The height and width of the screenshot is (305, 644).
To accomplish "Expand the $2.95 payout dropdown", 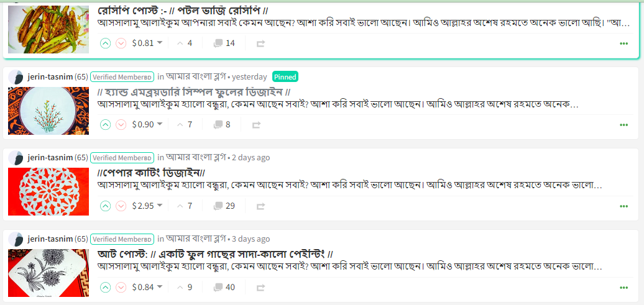I will [160, 206].
